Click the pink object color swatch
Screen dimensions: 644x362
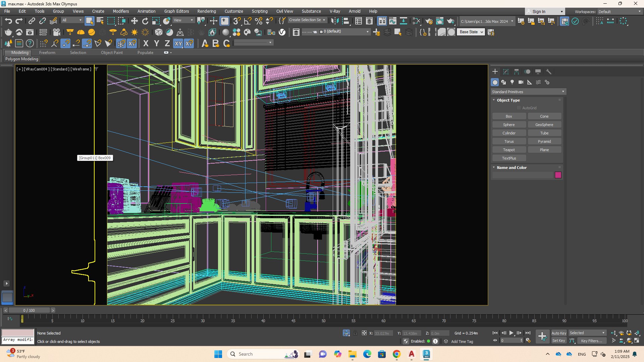[x=558, y=175]
